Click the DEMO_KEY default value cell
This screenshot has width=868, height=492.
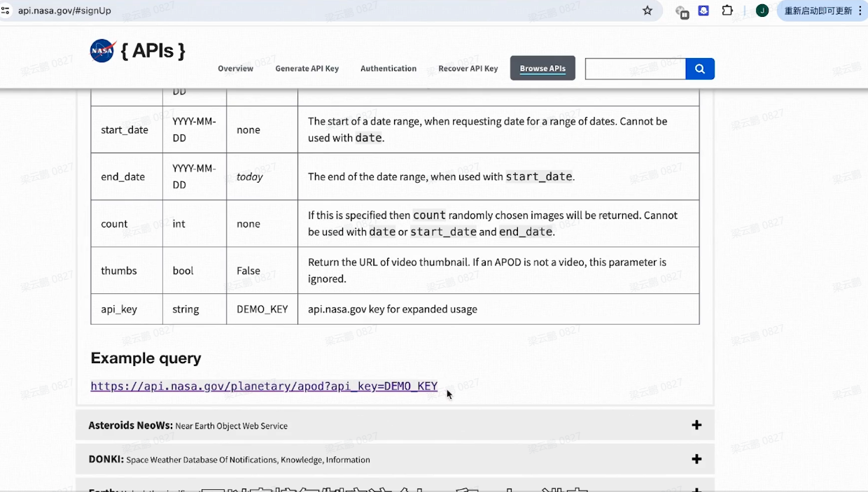coord(262,309)
